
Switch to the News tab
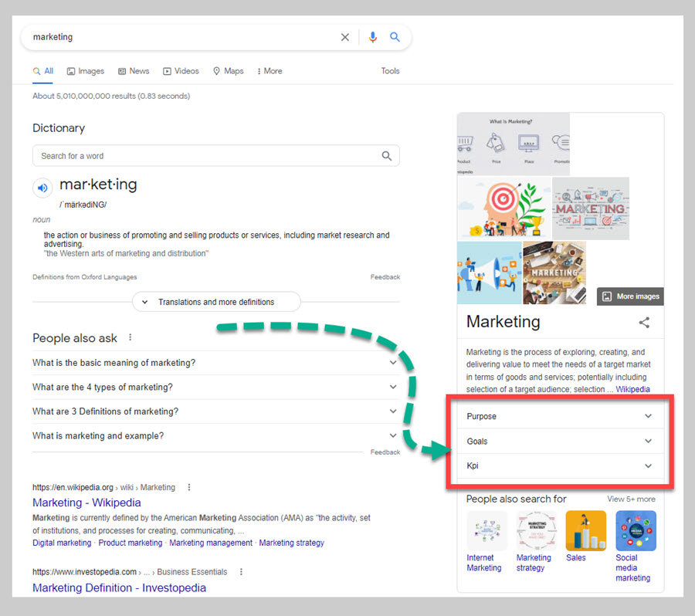tap(134, 71)
